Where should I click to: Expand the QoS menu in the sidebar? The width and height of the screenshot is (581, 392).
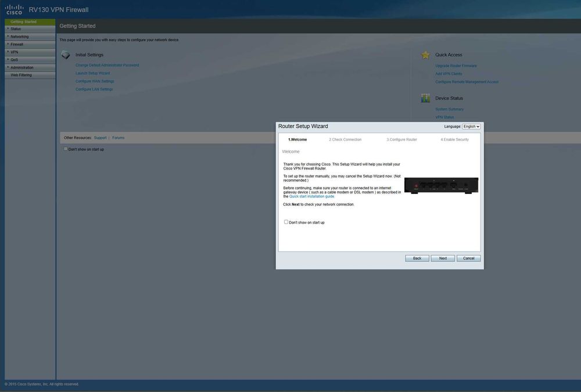click(x=30, y=60)
